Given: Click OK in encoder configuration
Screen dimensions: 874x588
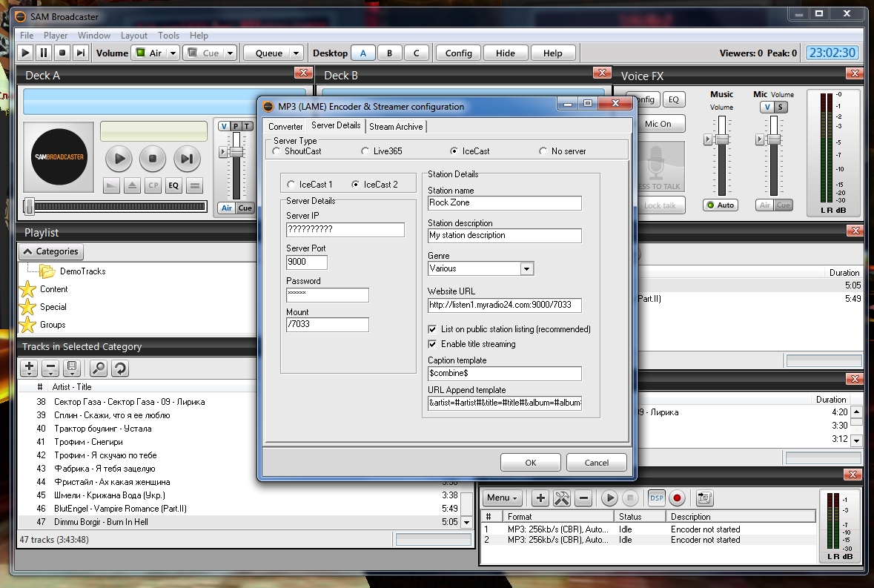Looking at the screenshot, I should [x=530, y=463].
